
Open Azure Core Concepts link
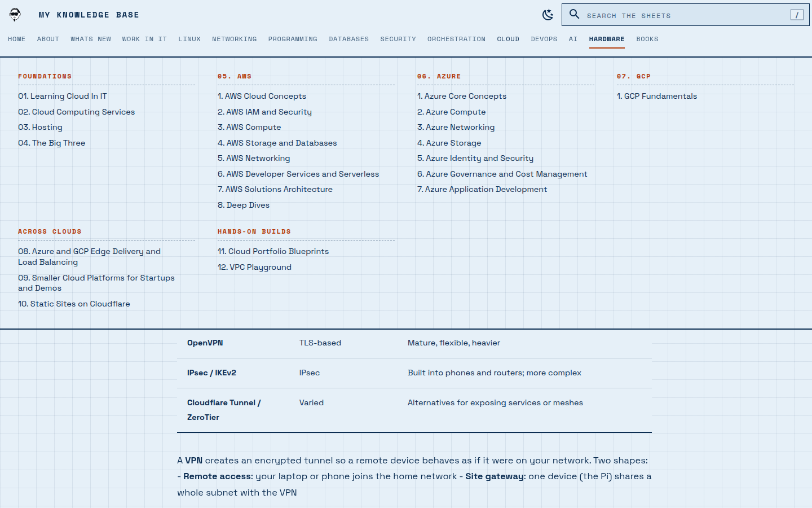coord(462,96)
